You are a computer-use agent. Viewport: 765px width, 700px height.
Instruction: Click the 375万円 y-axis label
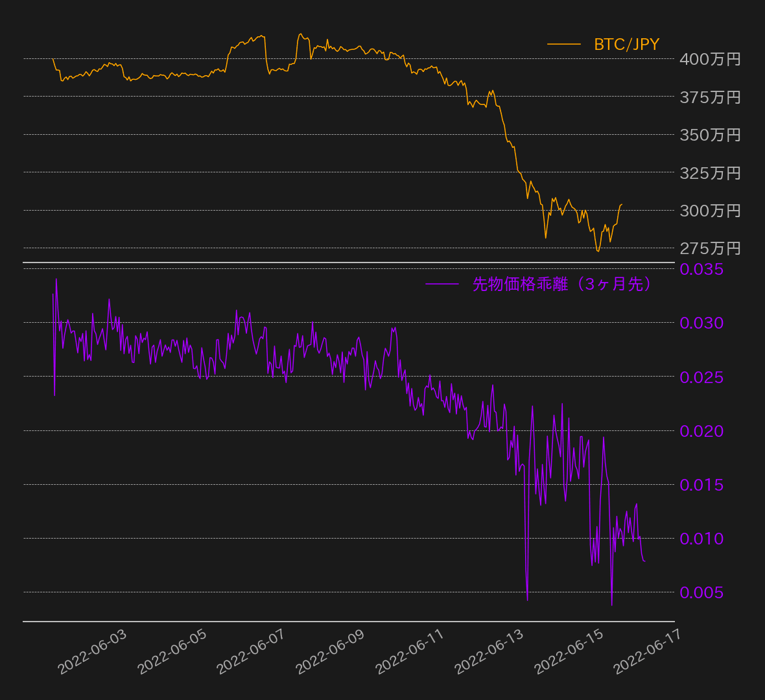[710, 97]
